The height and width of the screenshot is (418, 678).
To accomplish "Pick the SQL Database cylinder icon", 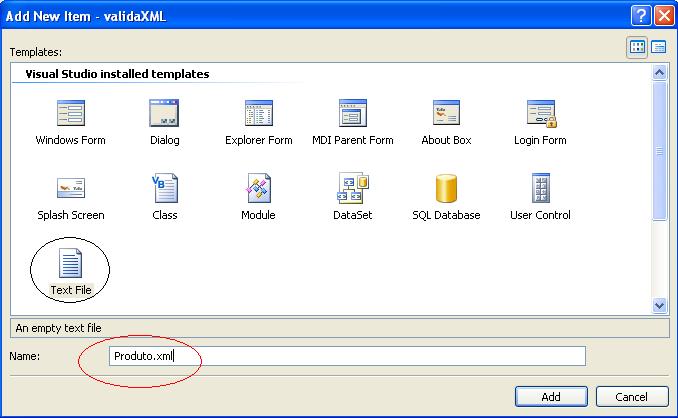I will point(446,188).
